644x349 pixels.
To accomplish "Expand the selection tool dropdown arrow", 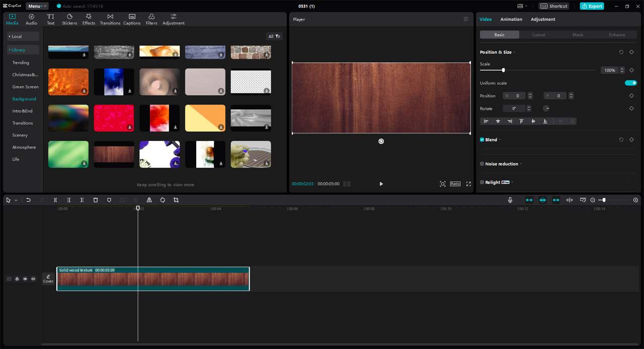I will click(x=16, y=200).
